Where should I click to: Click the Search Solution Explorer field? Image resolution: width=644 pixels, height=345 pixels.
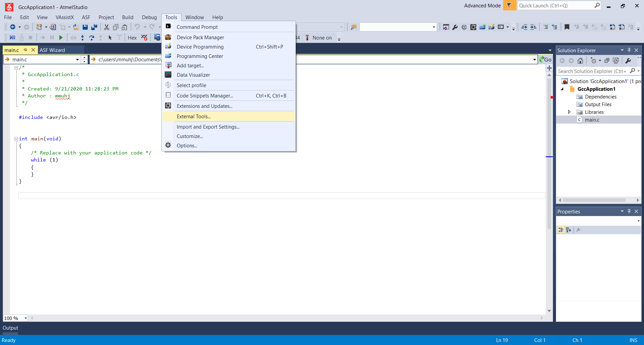point(592,71)
